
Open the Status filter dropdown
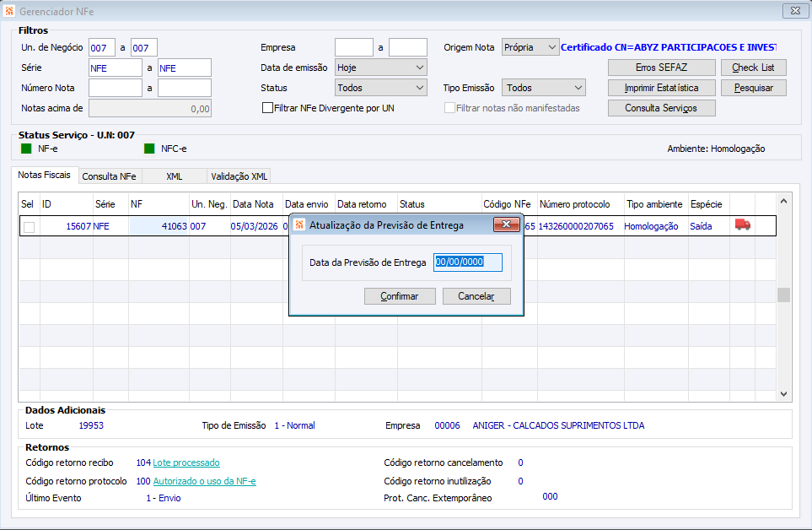(380, 88)
